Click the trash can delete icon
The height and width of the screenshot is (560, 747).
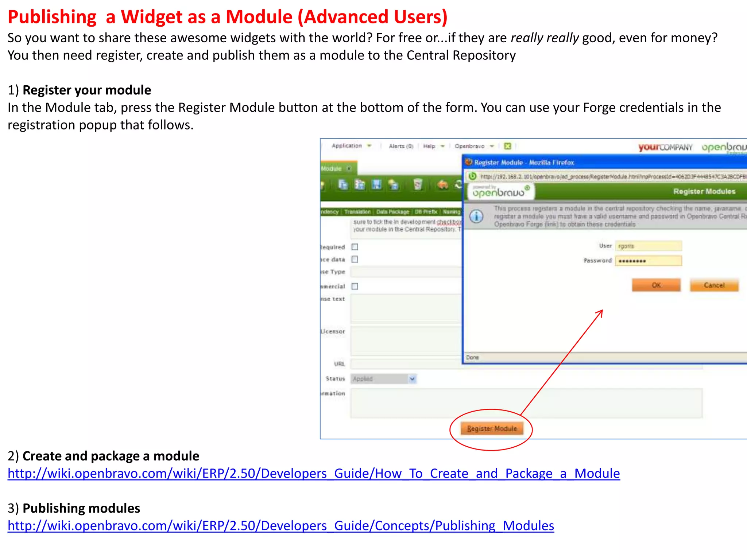point(418,185)
